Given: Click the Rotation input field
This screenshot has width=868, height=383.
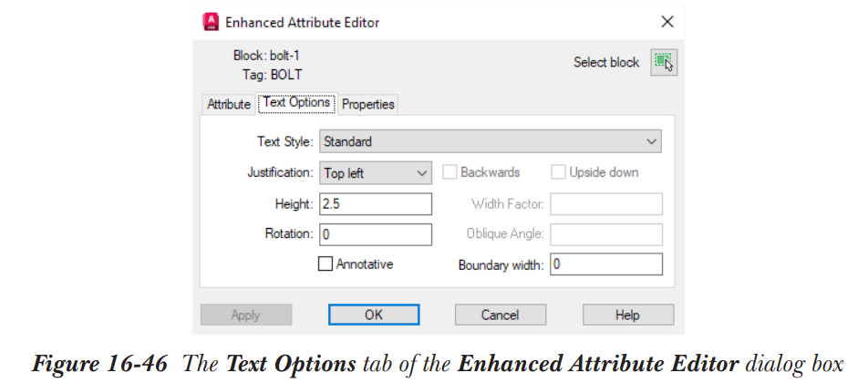Looking at the screenshot, I should [376, 234].
